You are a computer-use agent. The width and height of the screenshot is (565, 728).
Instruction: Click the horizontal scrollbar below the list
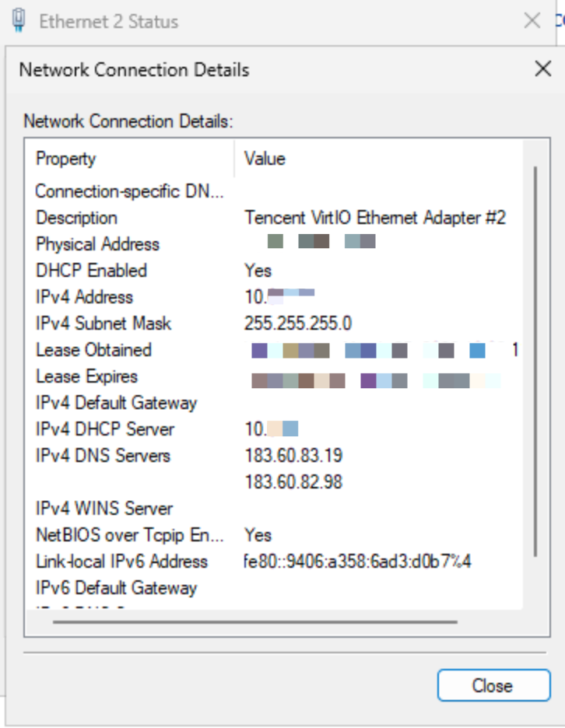[255, 621]
